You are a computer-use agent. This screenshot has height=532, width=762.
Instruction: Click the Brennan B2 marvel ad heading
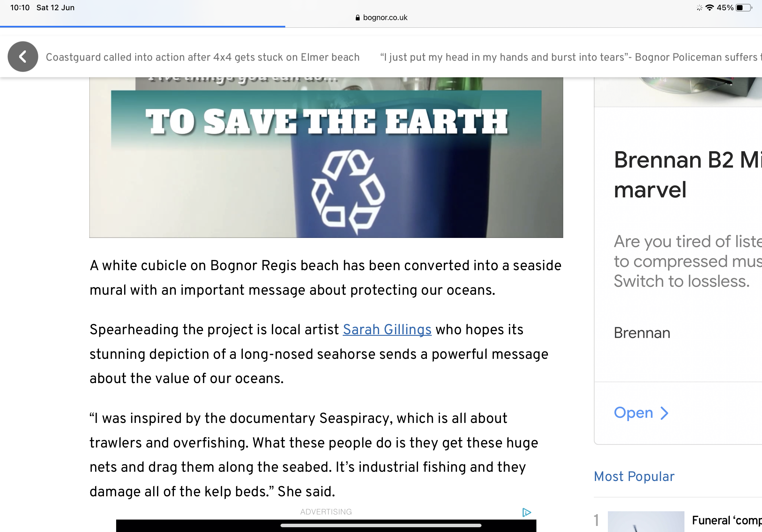(688, 174)
